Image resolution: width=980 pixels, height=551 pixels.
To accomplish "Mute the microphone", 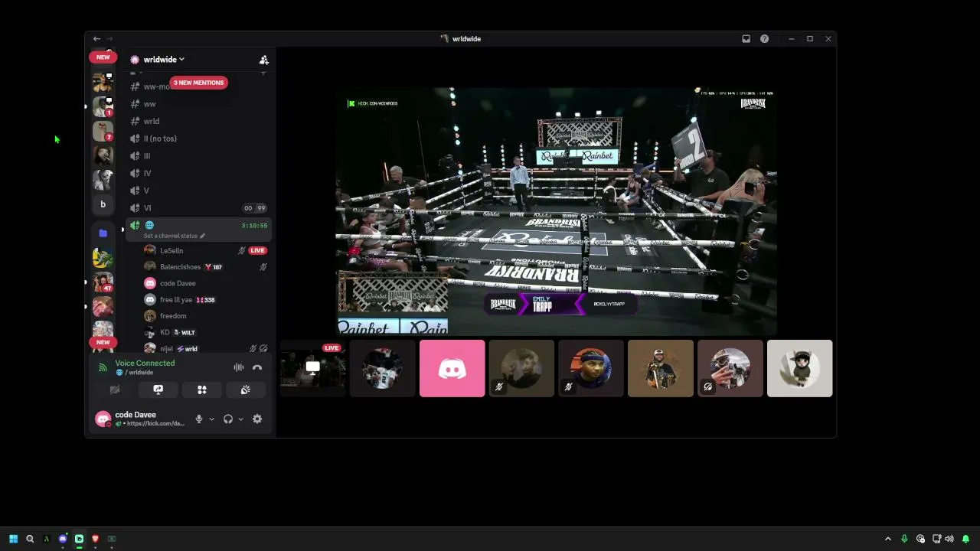I will [199, 419].
